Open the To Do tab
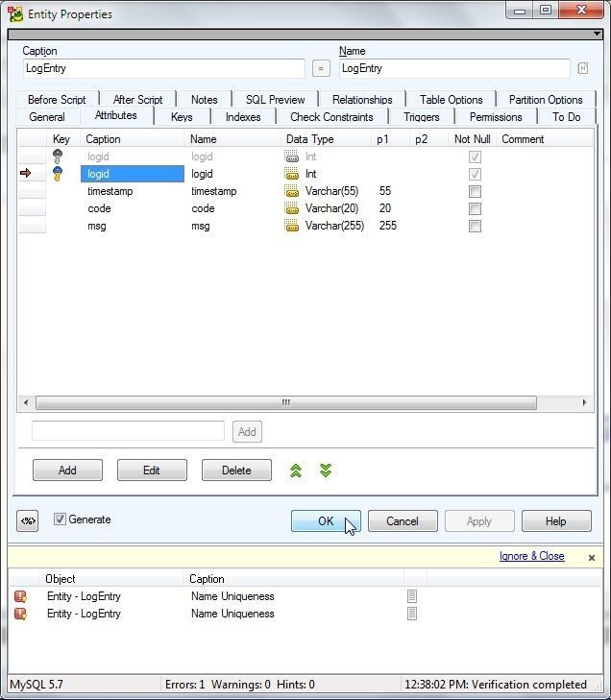 [x=567, y=117]
